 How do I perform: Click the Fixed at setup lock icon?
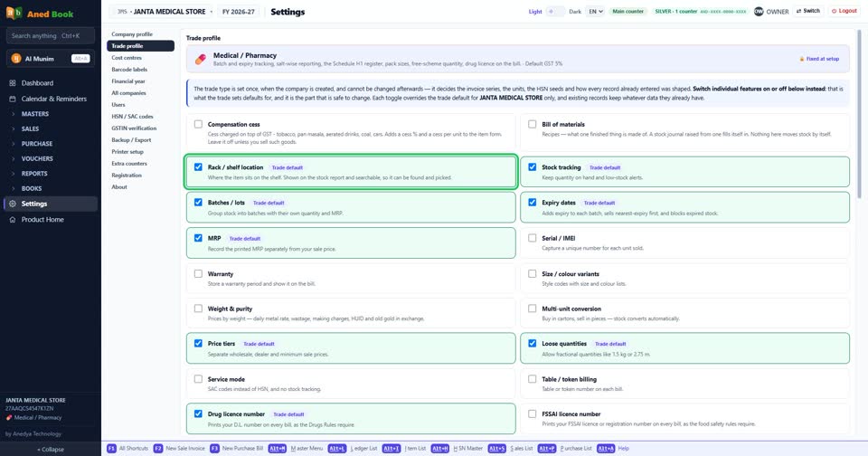pos(802,59)
